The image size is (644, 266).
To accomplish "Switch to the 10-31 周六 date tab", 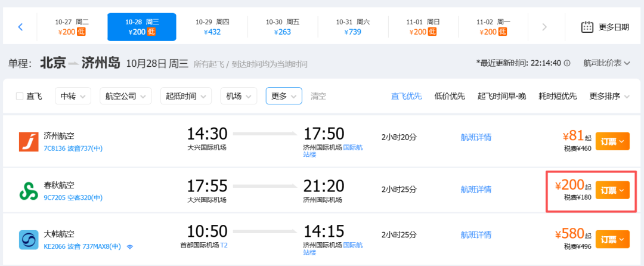I will [353, 27].
